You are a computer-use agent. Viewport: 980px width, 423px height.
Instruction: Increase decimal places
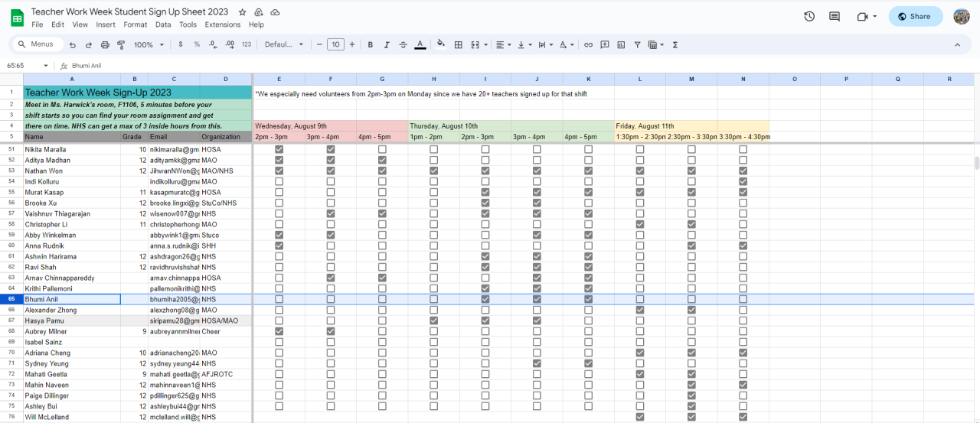tap(229, 45)
